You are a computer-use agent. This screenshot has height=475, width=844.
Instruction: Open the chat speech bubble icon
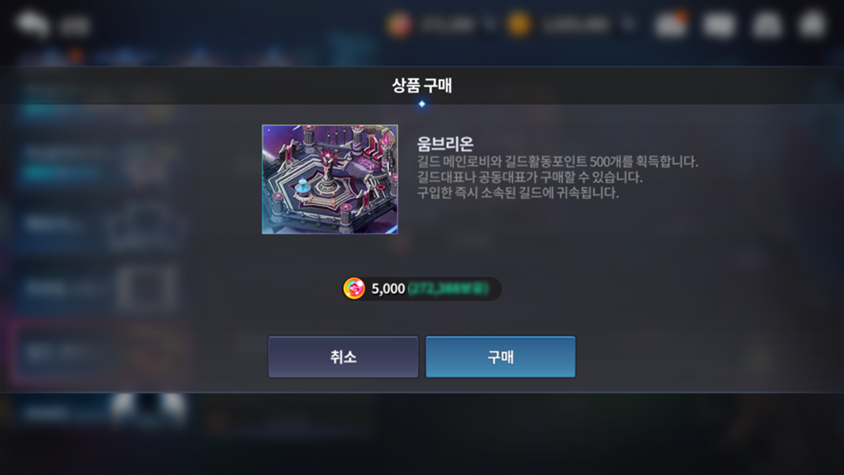point(32,25)
